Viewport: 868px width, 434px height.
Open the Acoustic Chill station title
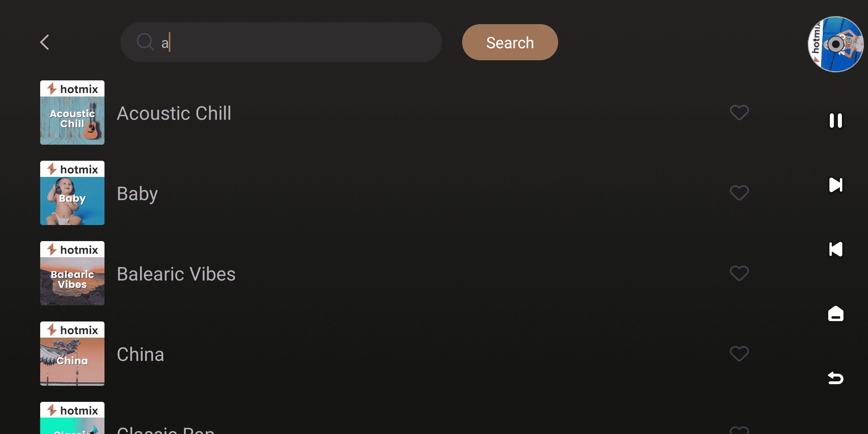(174, 113)
